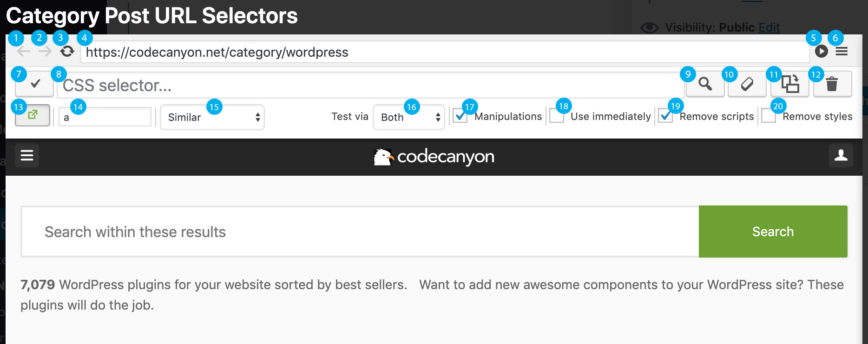This screenshot has height=344, width=868.
Task: Go back with the left arrow
Action: click(24, 52)
